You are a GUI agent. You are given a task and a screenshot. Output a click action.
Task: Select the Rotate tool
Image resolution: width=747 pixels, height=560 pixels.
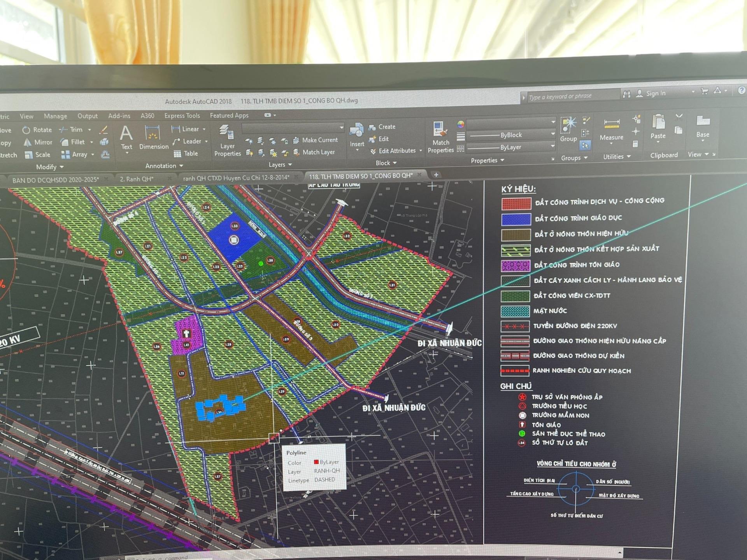tap(37, 130)
